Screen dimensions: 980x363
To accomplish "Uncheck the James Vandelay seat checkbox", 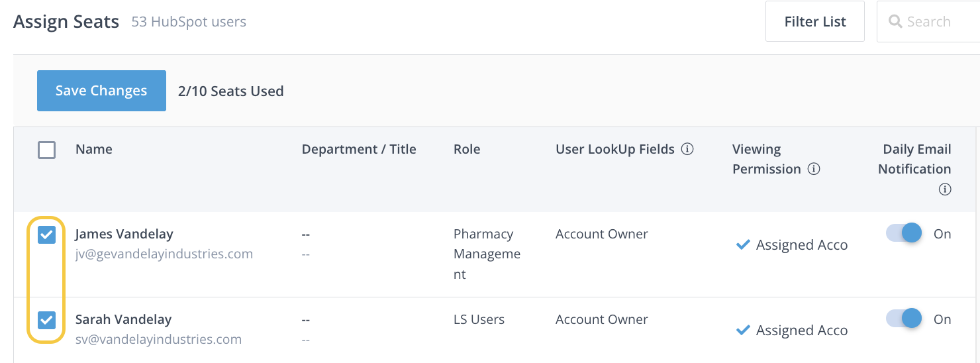I will (x=46, y=234).
